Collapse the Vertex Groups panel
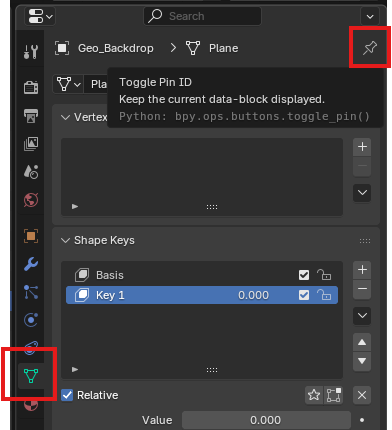The height and width of the screenshot is (430, 392). pos(65,117)
